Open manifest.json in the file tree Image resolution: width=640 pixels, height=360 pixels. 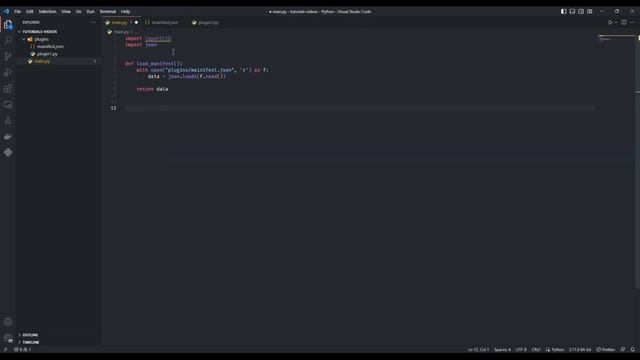click(50, 47)
